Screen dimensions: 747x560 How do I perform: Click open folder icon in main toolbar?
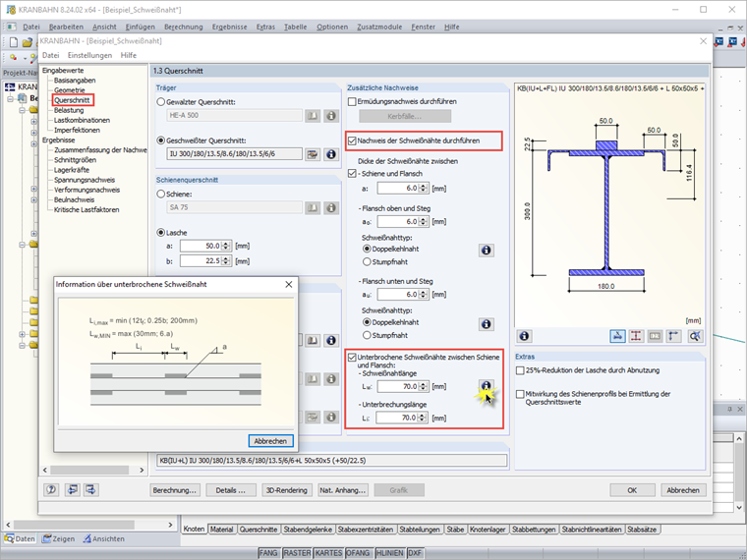(28, 42)
